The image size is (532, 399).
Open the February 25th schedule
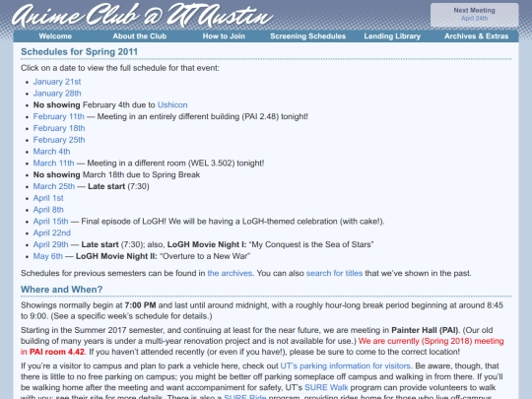pos(59,140)
